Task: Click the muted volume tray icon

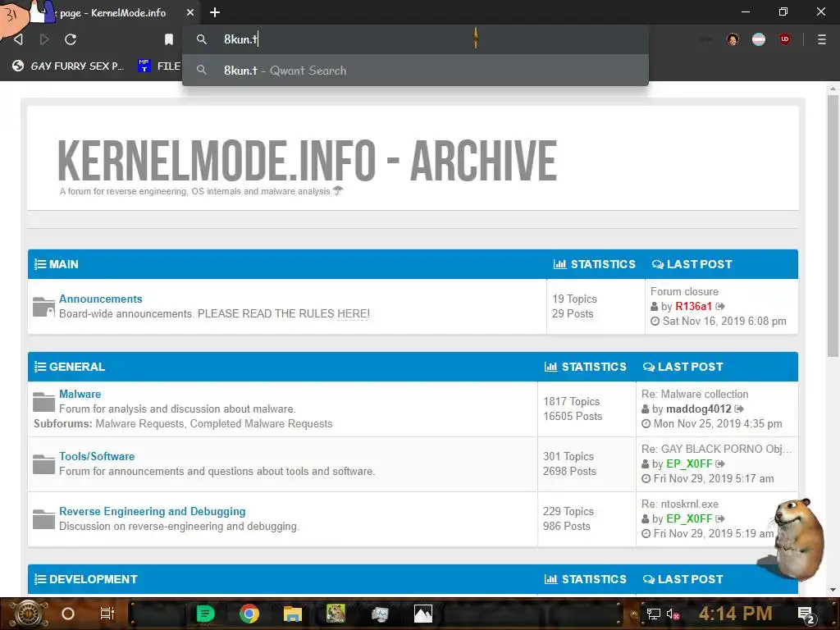Action: pyautogui.click(x=673, y=614)
